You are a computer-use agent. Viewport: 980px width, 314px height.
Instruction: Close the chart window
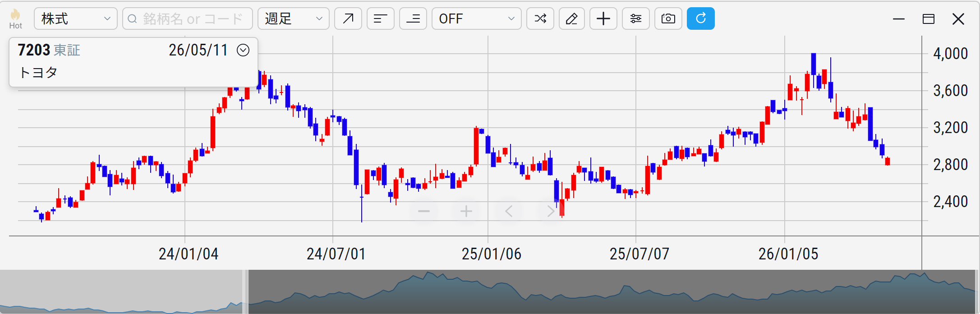[x=958, y=19]
